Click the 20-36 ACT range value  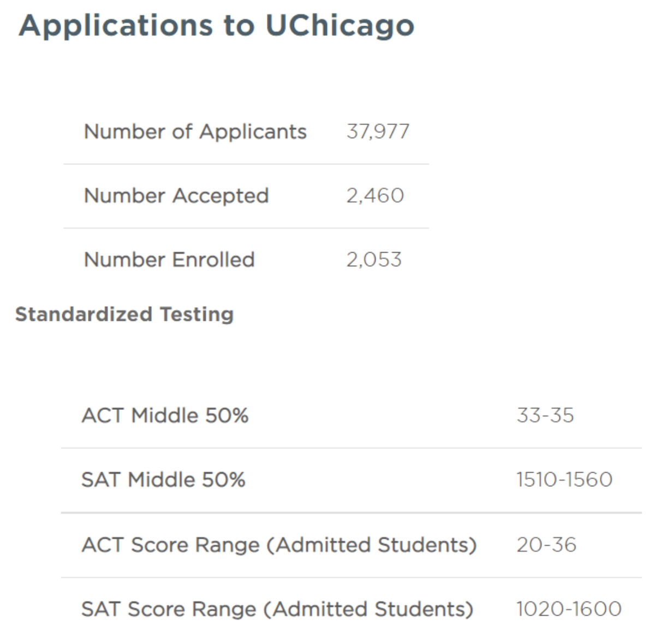546,545
